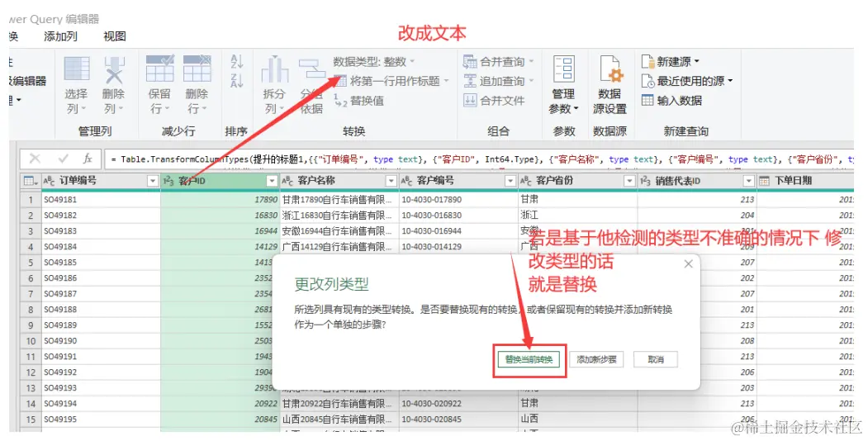Screen dimensions: 868x441
Task: Click cell SO49195
Action: pyautogui.click(x=101, y=420)
